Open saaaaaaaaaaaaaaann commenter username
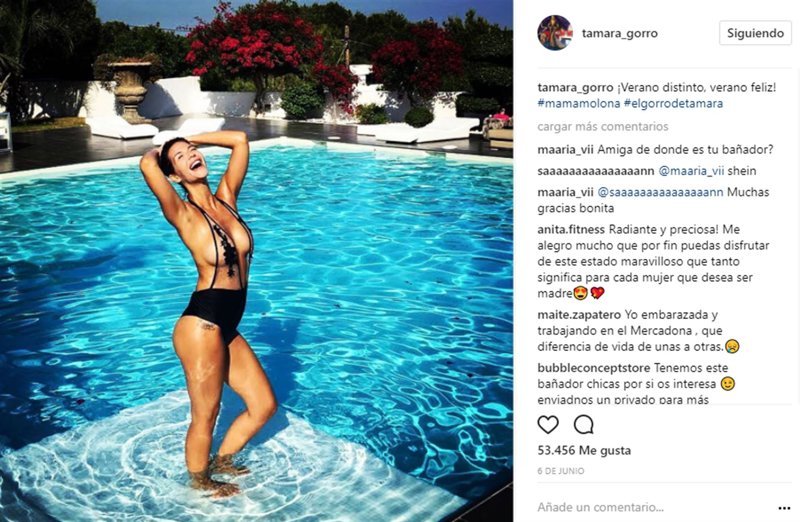 click(596, 171)
